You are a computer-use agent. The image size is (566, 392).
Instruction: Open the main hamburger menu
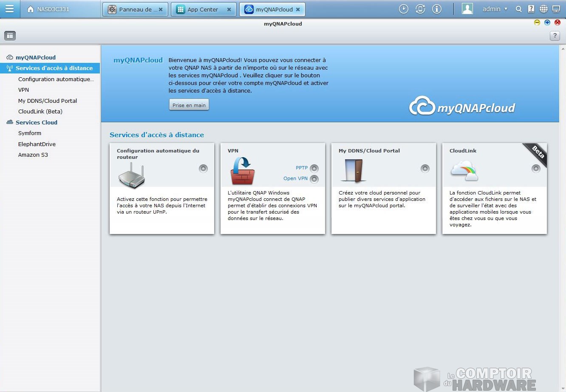[9, 9]
